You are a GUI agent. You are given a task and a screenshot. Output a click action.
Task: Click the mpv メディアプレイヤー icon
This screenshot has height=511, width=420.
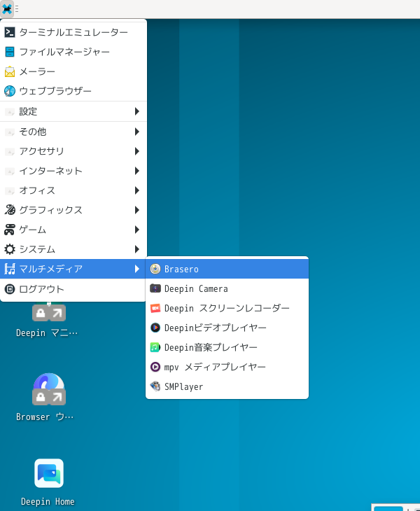coord(155,367)
